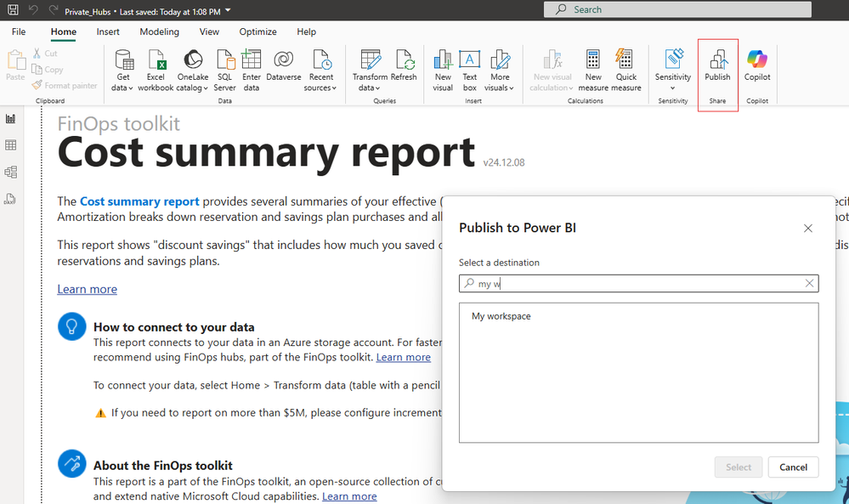Refresh the report data
This screenshot has width=849, height=504.
point(404,65)
